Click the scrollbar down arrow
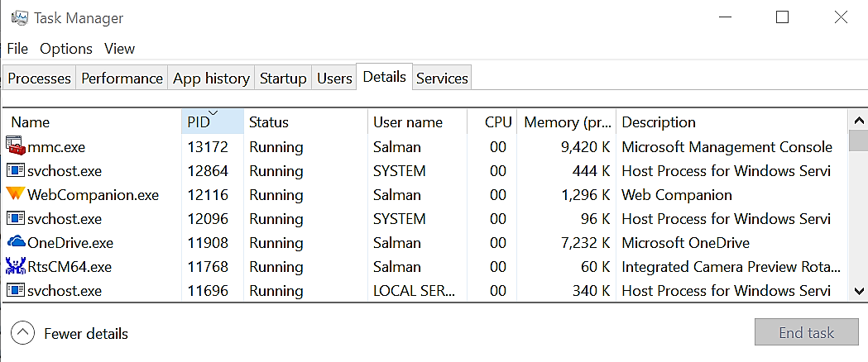Viewport: 868px width, 362px height. pos(859,291)
